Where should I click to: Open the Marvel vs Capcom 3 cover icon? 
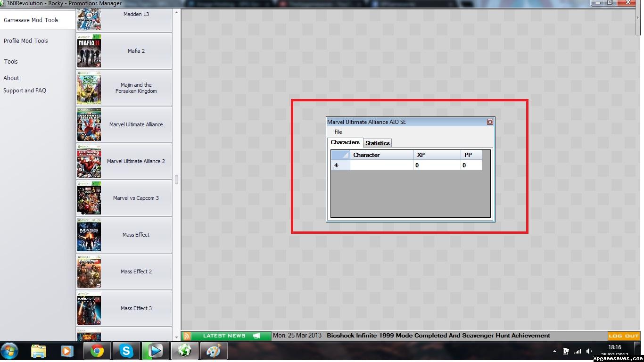(89, 198)
